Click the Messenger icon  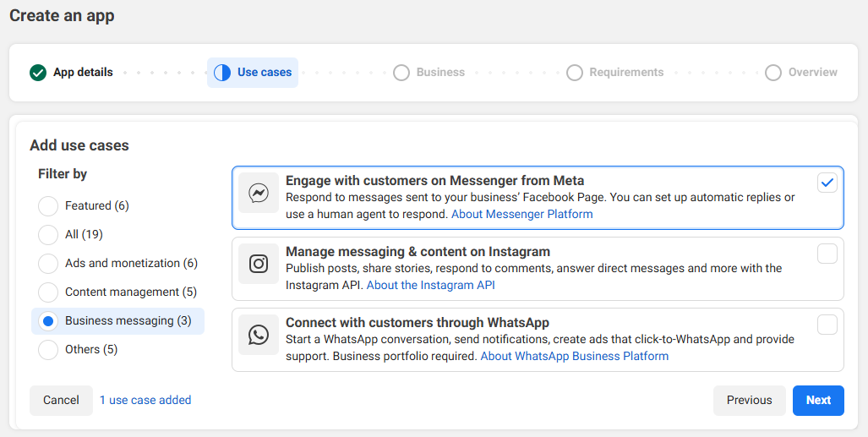259,194
